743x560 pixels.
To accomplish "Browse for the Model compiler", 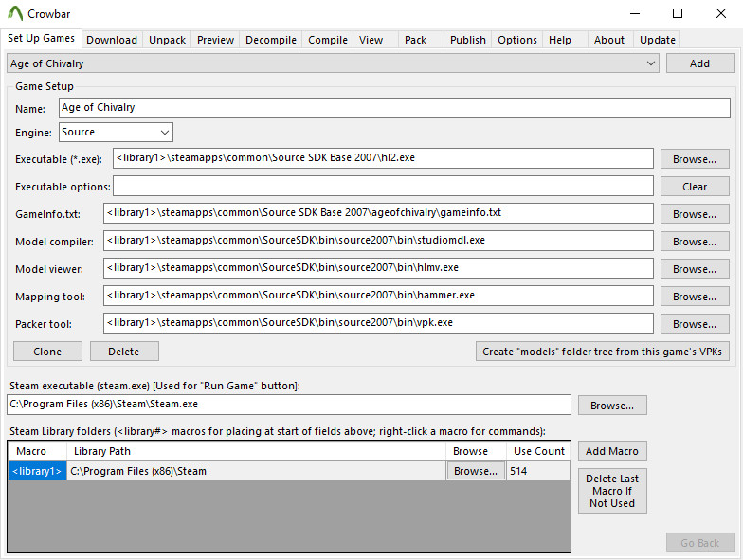I will tap(695, 242).
